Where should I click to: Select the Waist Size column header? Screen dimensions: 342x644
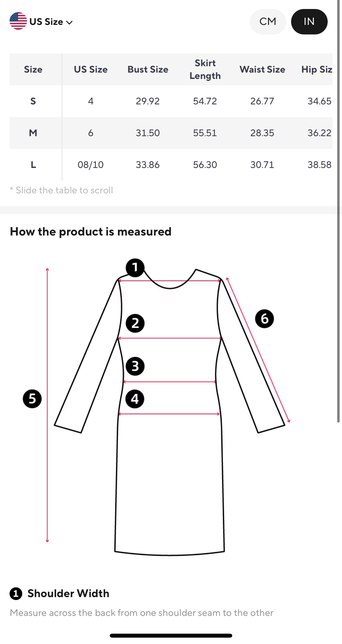coord(262,69)
